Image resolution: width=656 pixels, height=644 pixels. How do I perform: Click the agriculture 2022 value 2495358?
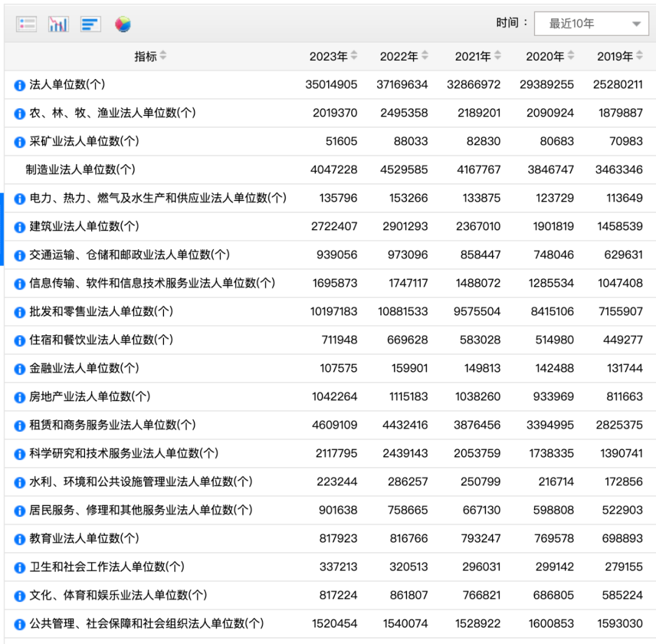pos(404,113)
